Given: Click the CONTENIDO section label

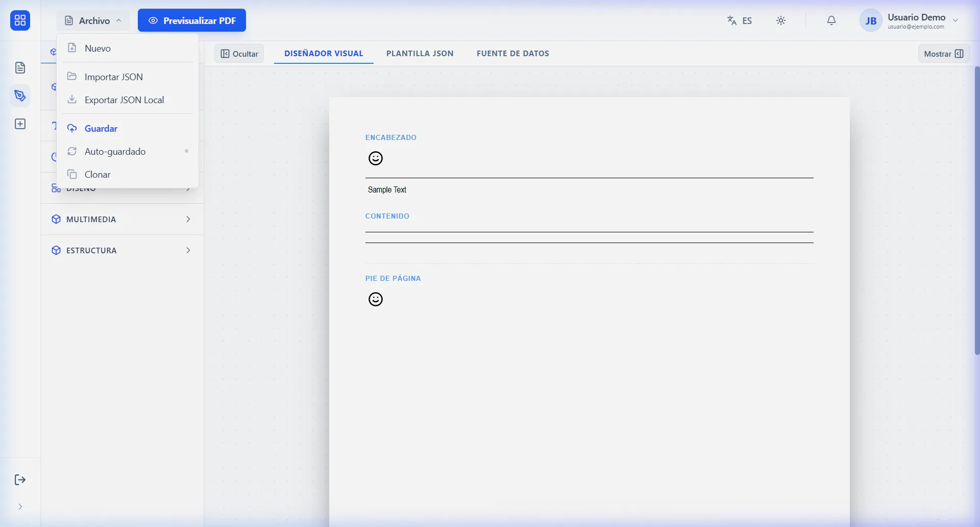Looking at the screenshot, I should point(387,216).
